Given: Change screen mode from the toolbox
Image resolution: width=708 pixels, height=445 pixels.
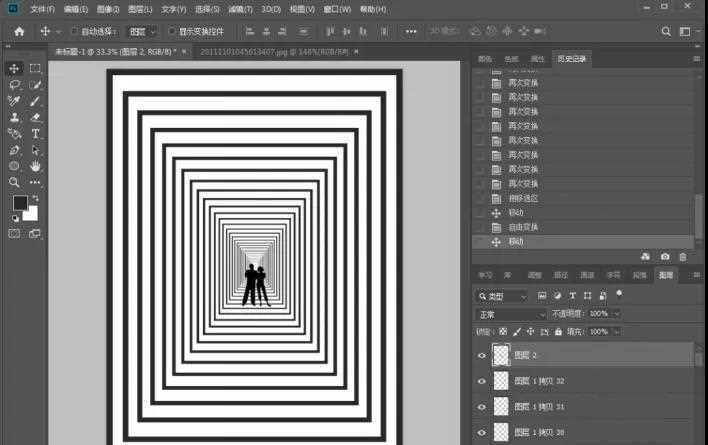Looking at the screenshot, I should pos(35,233).
